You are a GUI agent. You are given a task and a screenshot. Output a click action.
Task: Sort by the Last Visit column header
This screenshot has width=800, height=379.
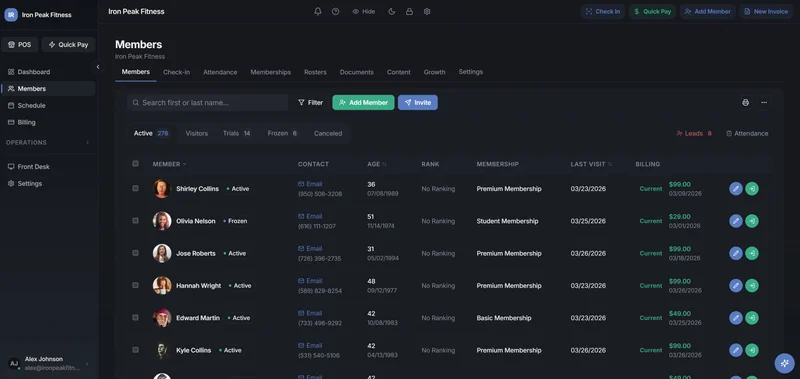coord(591,164)
